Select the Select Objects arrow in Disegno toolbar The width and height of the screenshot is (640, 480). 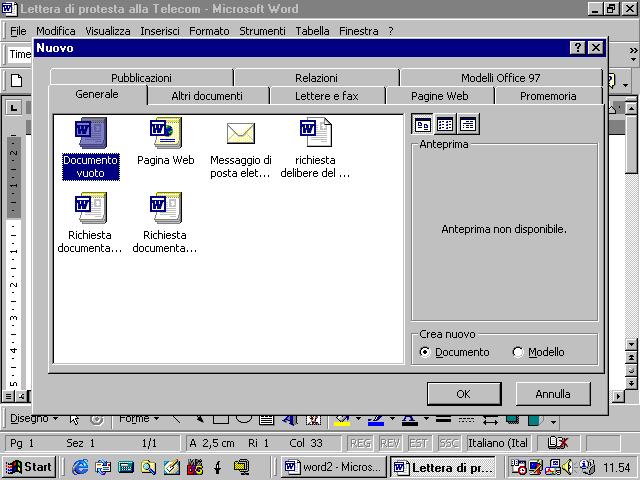click(74, 419)
